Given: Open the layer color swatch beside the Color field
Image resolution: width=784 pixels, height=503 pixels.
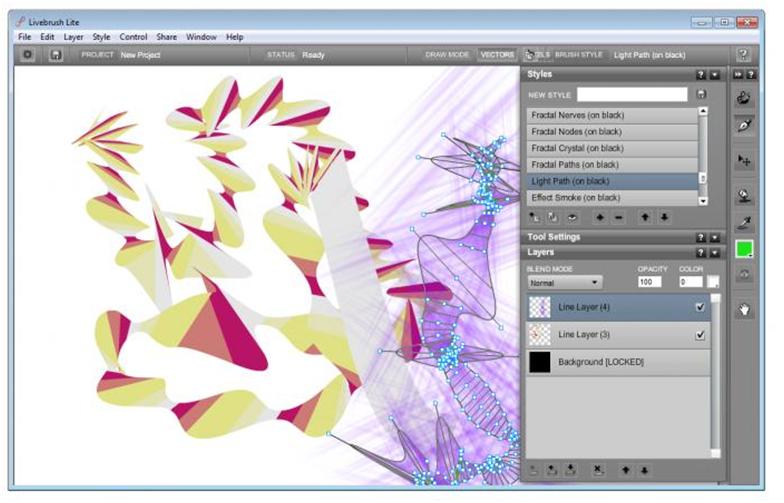Looking at the screenshot, I should (x=714, y=282).
